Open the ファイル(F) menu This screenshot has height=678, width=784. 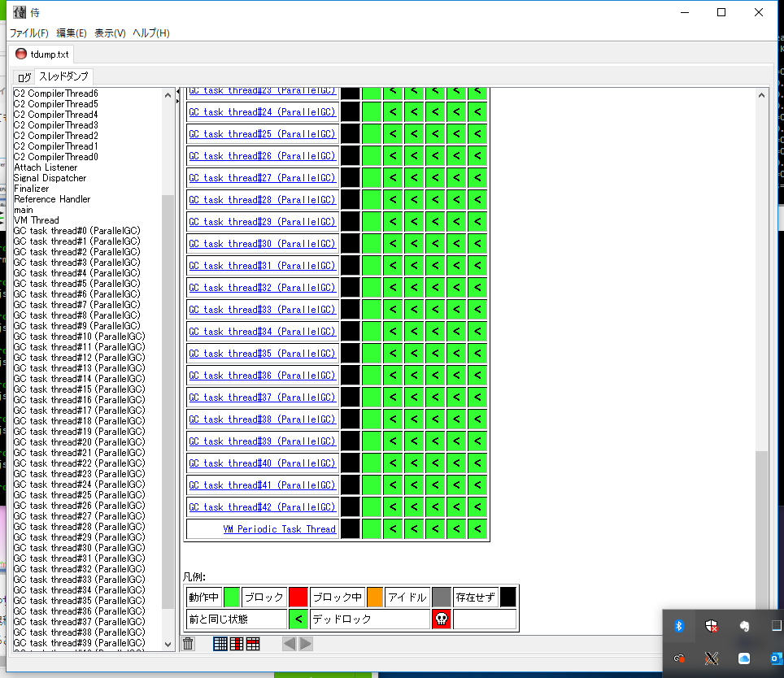29,33
